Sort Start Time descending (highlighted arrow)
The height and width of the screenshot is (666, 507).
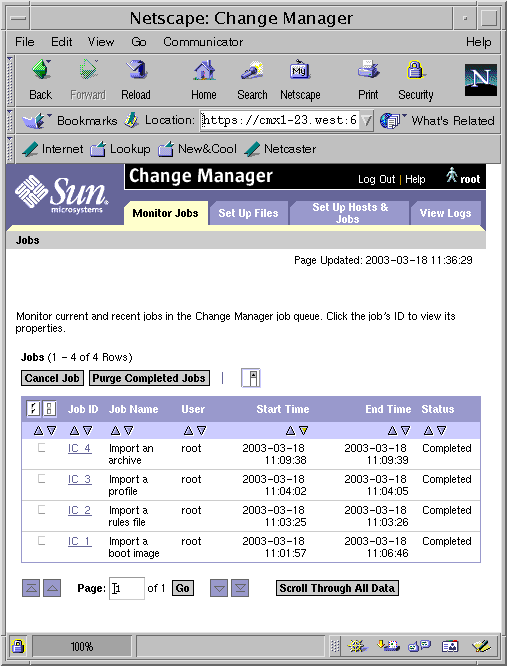[x=303, y=431]
